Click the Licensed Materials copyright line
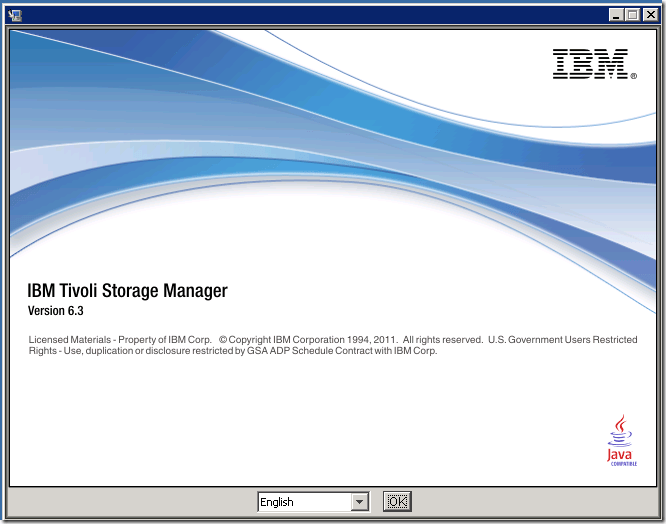The width and height of the screenshot is (666, 524). [120, 340]
